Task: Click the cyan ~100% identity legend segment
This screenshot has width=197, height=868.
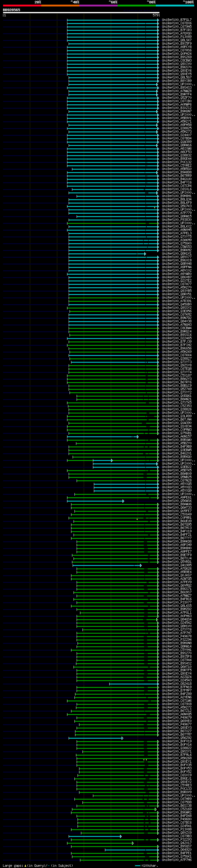Action: [175, 6]
